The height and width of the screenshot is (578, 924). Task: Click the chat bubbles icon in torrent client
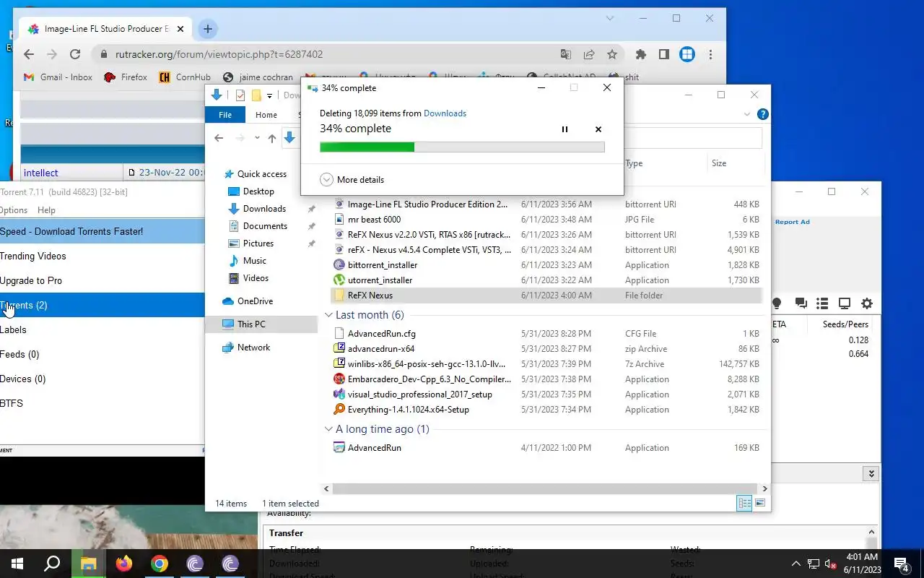(801, 303)
